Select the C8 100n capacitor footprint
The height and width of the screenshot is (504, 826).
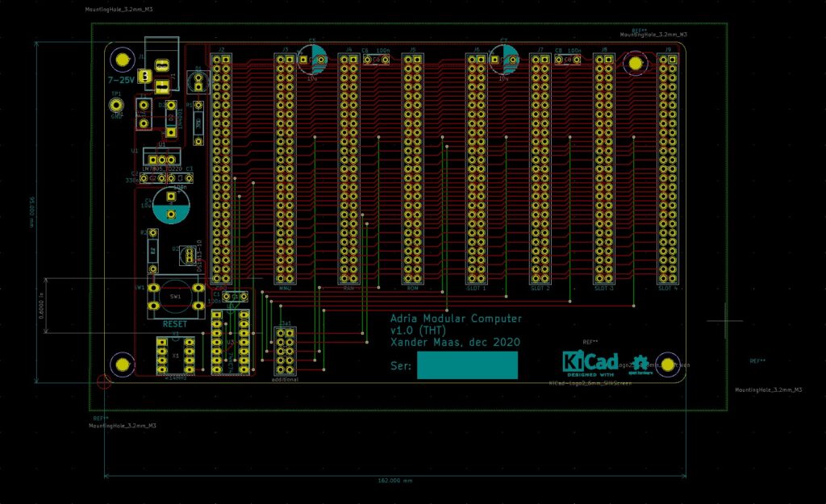click(x=568, y=60)
